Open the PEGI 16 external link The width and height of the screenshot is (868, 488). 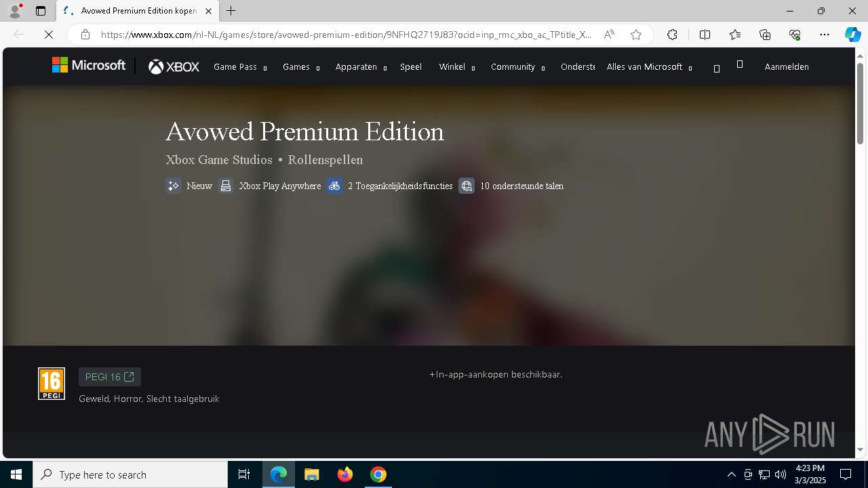110,377
